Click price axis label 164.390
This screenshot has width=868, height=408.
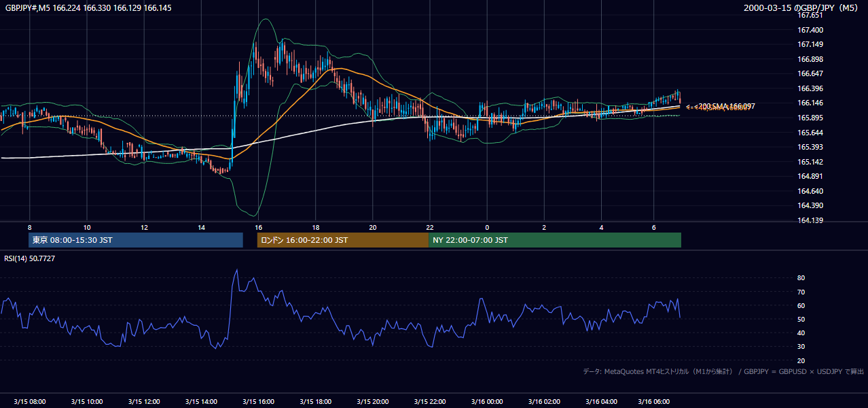point(810,205)
